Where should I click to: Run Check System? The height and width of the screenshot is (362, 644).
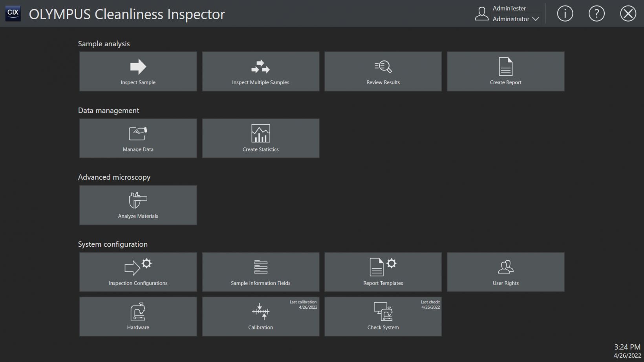coord(383,317)
